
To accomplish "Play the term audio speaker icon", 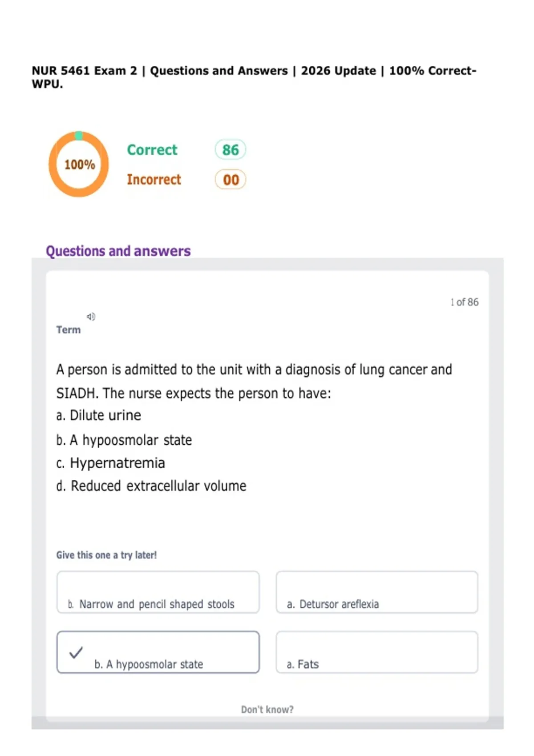I will pos(91,317).
